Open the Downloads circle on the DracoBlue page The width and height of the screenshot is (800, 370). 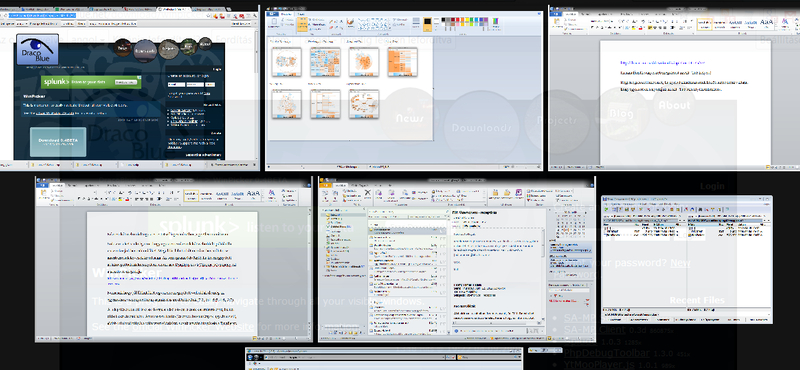coord(144,51)
